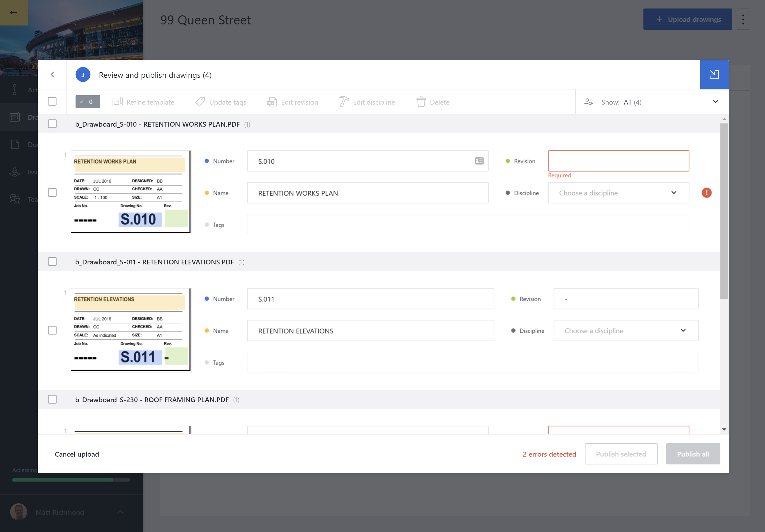Click the Tags field for S.011
This screenshot has height=532, width=765.
coord(473,363)
